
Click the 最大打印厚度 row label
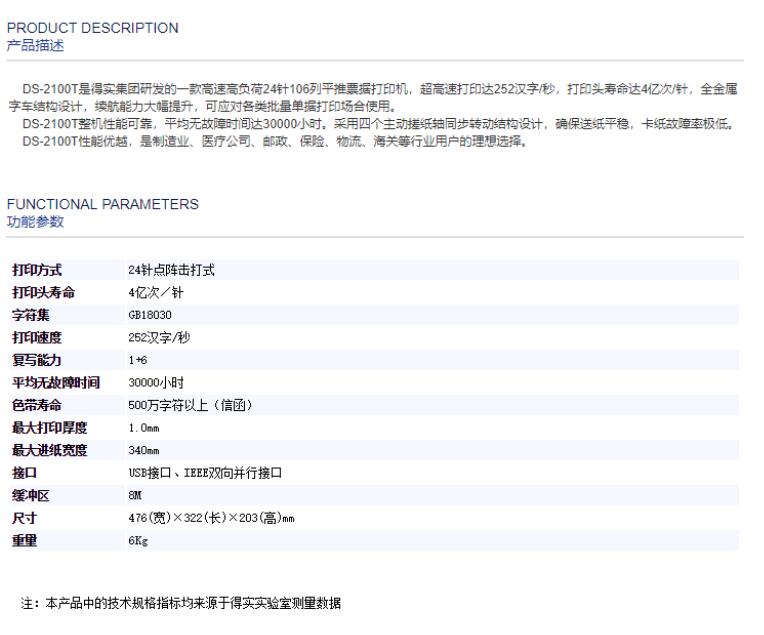click(42, 428)
